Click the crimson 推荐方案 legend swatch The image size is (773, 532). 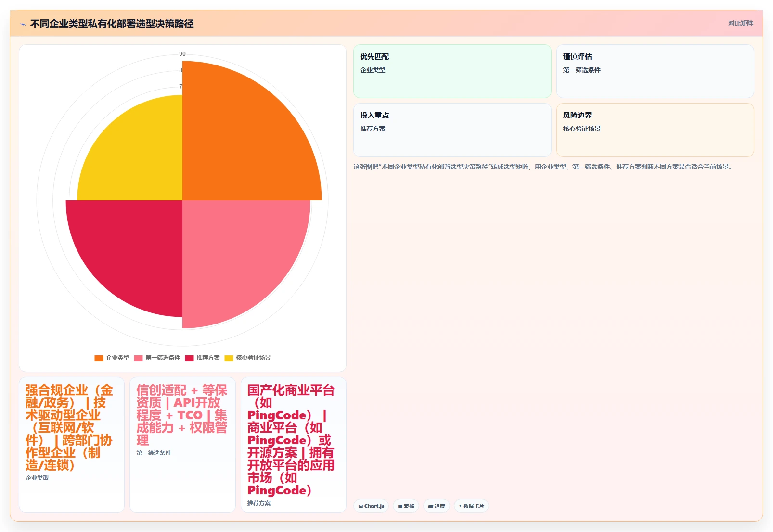click(x=189, y=358)
